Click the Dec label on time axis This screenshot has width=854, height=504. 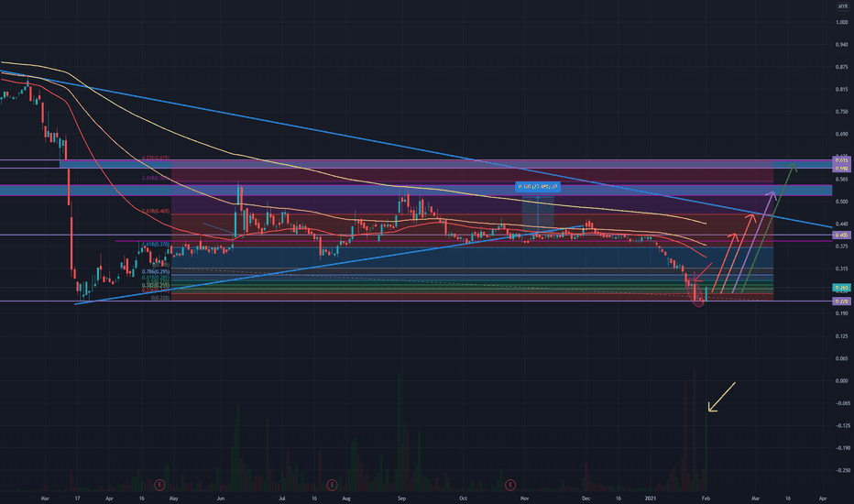[x=586, y=498]
